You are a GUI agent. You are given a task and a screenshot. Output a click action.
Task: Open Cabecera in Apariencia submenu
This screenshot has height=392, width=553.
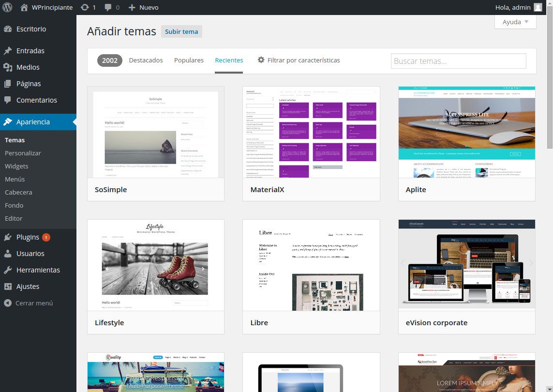pyautogui.click(x=18, y=192)
